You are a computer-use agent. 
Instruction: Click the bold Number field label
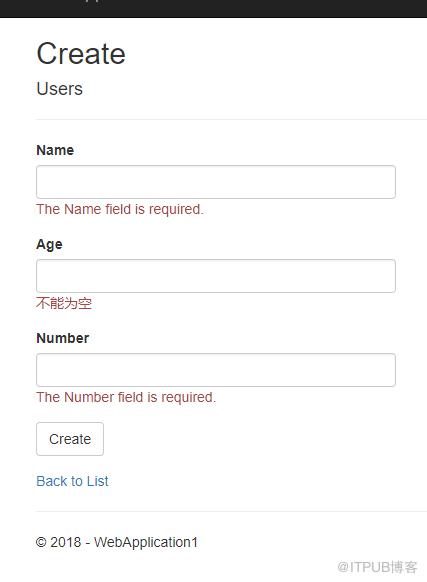(x=63, y=338)
